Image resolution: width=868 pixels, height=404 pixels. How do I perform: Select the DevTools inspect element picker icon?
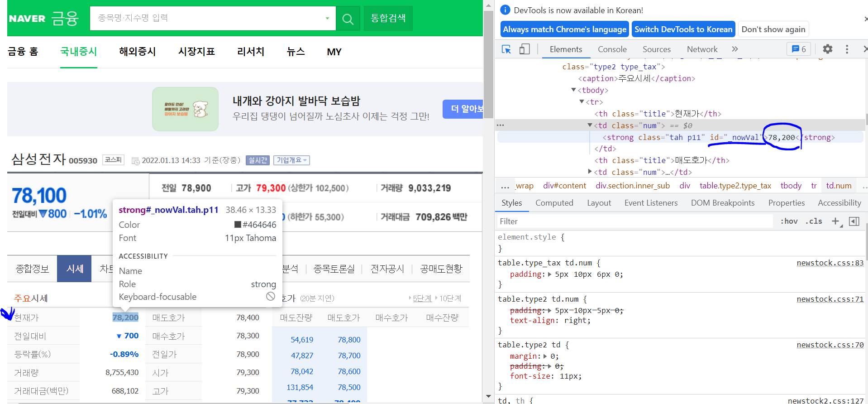(506, 49)
